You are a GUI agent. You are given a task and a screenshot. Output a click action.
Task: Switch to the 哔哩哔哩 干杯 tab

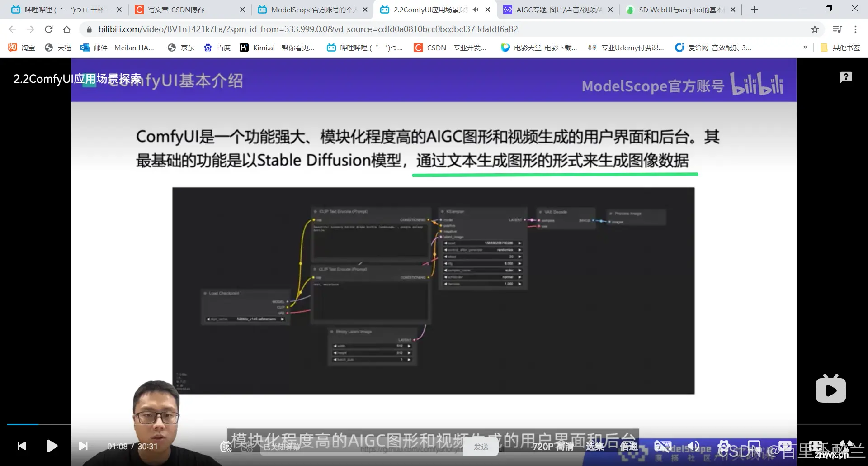67,10
